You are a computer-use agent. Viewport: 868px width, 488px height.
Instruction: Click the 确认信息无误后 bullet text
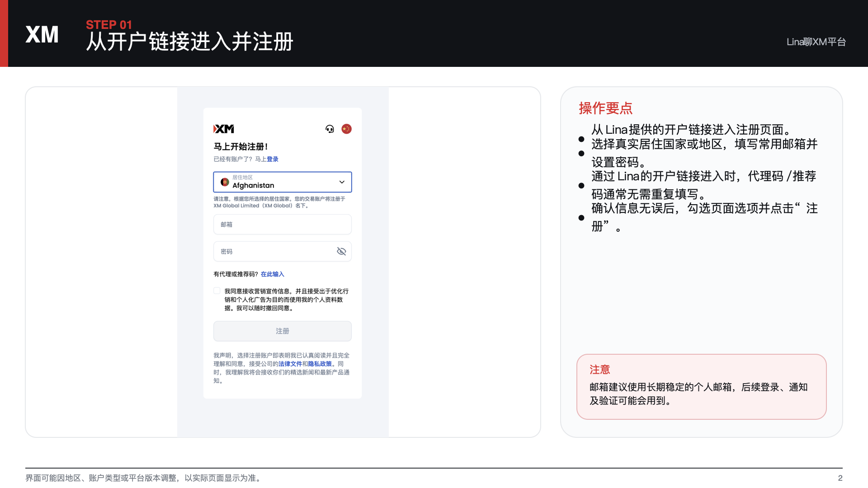704,217
